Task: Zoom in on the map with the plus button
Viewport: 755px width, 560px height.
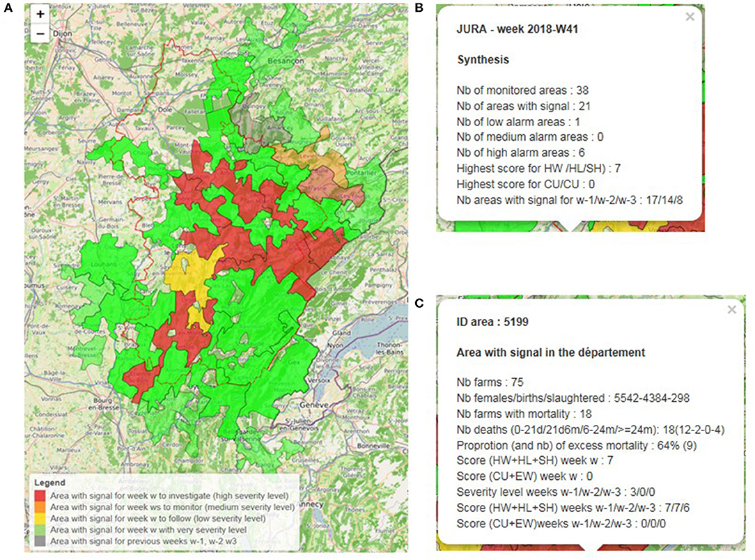Action: (40, 15)
